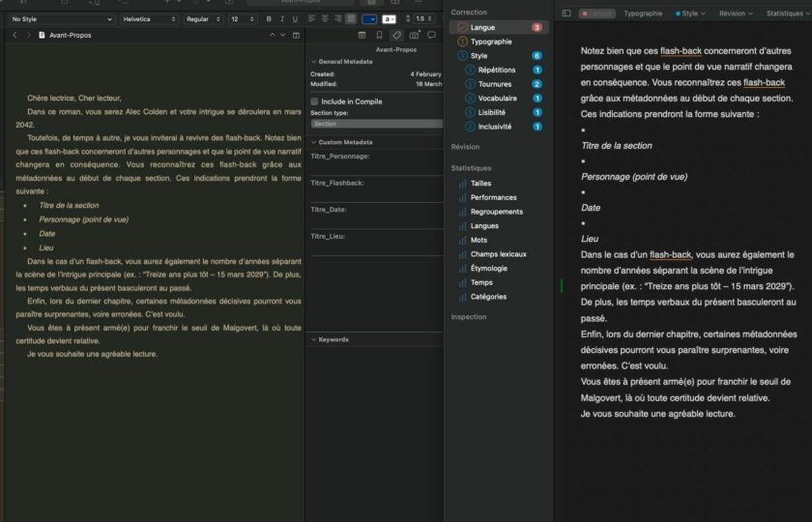This screenshot has width=812, height=522.
Task: Collapse the Custom Metadata section
Action: click(x=313, y=141)
